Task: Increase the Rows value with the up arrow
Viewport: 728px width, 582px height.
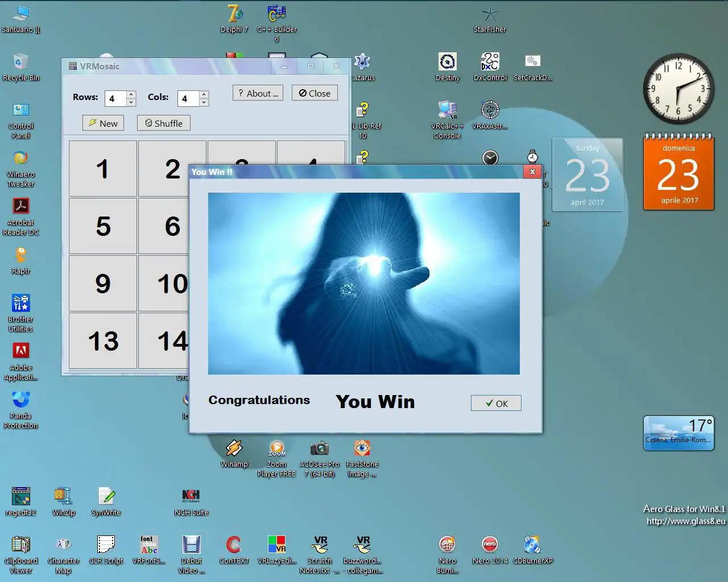Action: click(x=130, y=94)
